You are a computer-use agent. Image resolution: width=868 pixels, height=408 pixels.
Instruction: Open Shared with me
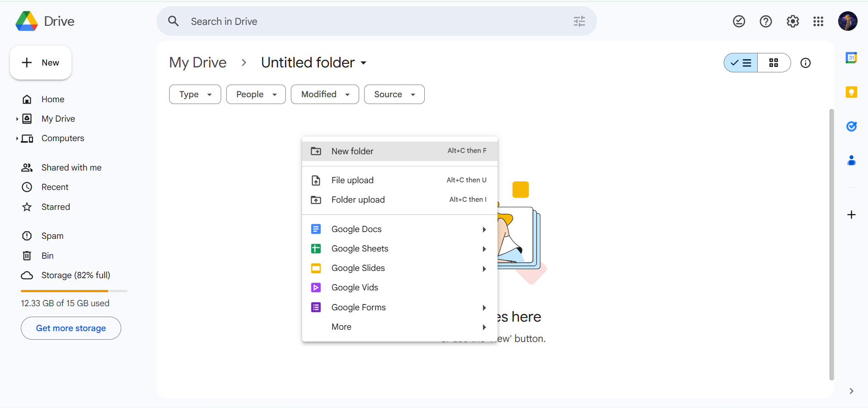coord(71,168)
